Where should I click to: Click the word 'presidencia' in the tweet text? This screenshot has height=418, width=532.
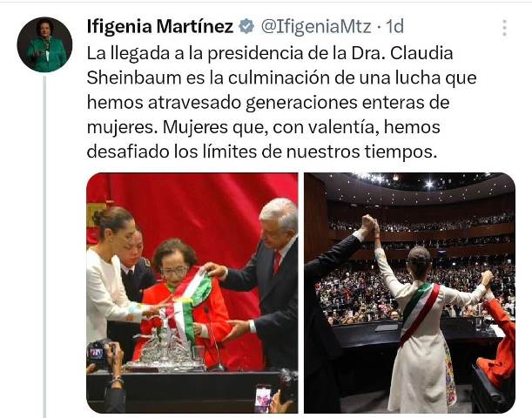[x=254, y=53]
